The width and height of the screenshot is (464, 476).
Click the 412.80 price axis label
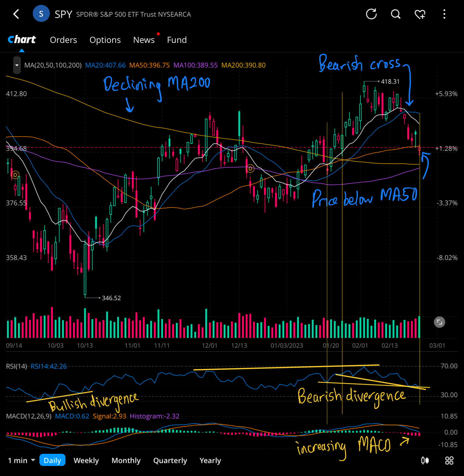(16, 94)
